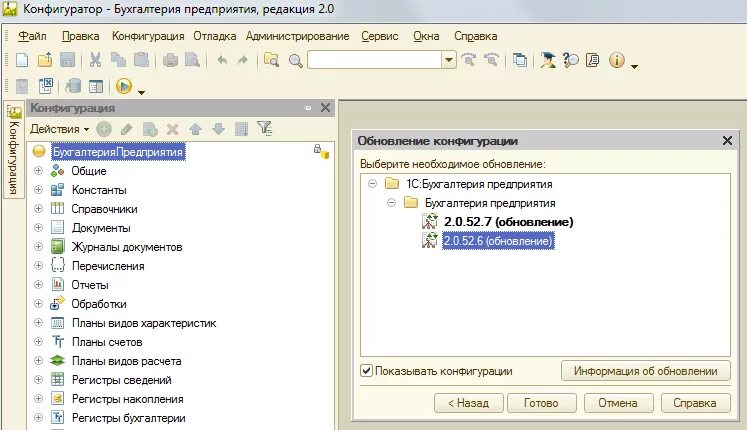747x430 pixels.
Task: Click the Справка button in dialog
Action: click(x=695, y=403)
